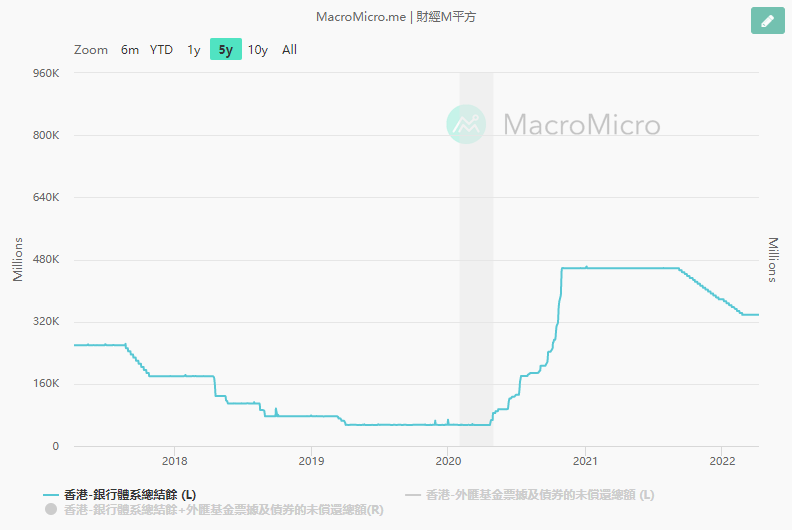The image size is (792, 530).
Task: Switch zoom range to YTD
Action: [161, 50]
